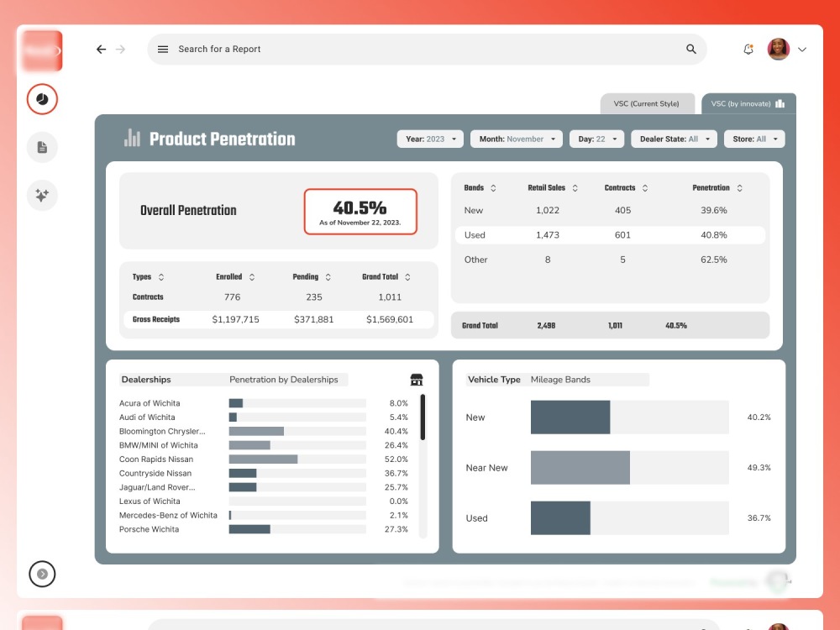
Task: Go forward with the right arrow
Action: pyautogui.click(x=120, y=50)
